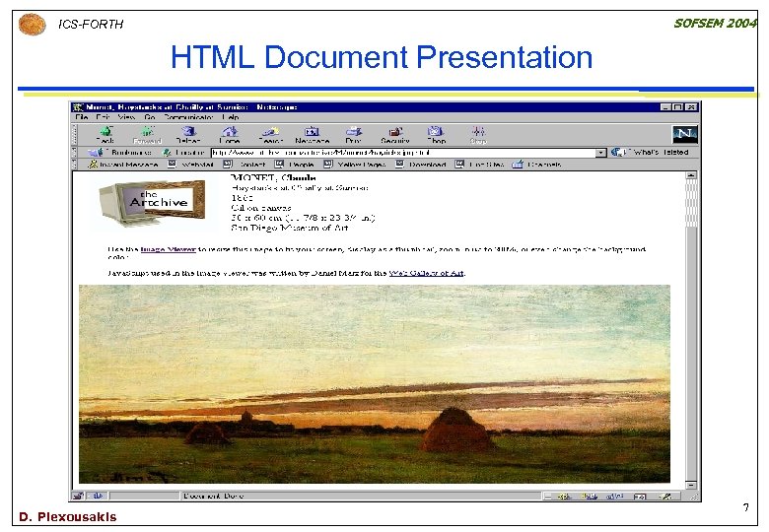Click the Location page proxy icon

pos(168,153)
